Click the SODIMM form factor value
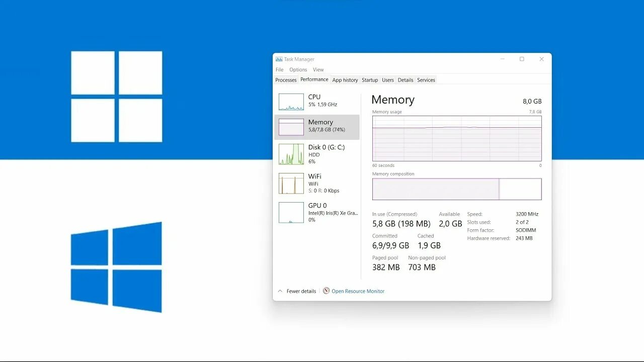The width and height of the screenshot is (644, 362). (526, 230)
